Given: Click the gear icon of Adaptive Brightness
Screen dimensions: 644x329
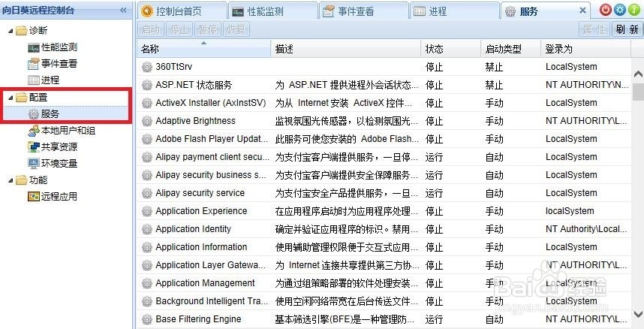Looking at the screenshot, I should [146, 122].
